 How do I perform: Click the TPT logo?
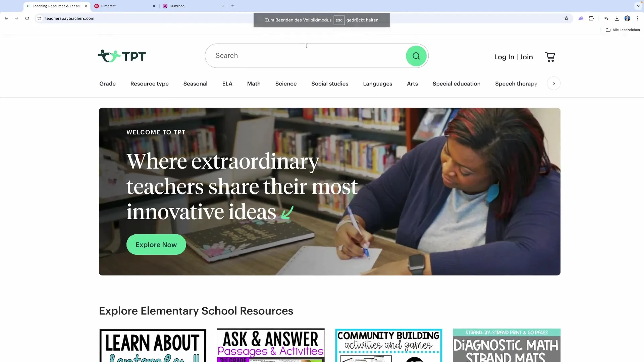122,56
